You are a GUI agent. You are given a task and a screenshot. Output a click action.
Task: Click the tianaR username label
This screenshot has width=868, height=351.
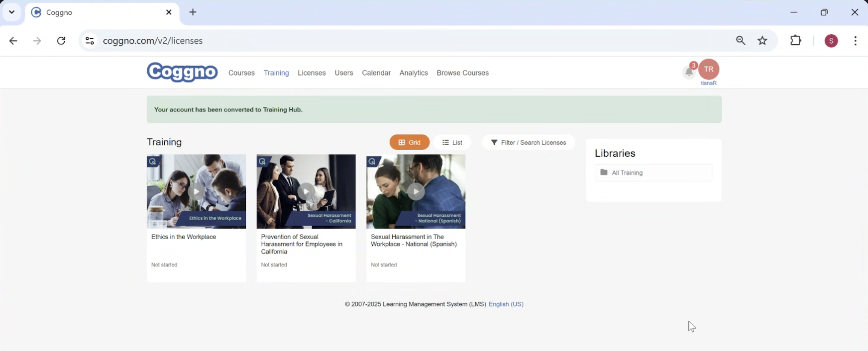(709, 83)
